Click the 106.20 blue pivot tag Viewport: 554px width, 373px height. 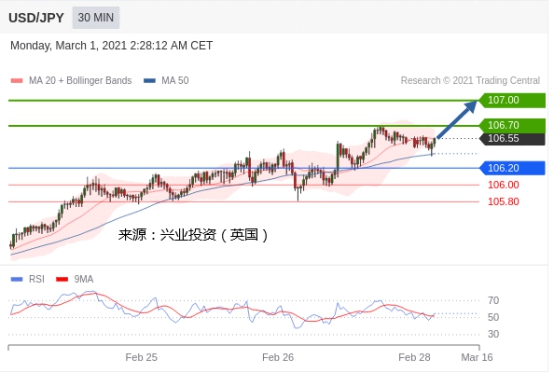(512, 168)
